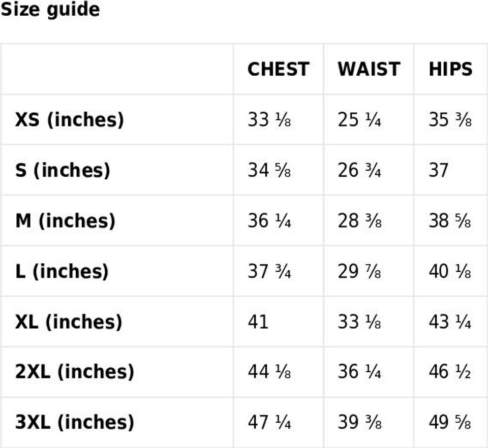Select the HIPS column header

tap(450, 69)
